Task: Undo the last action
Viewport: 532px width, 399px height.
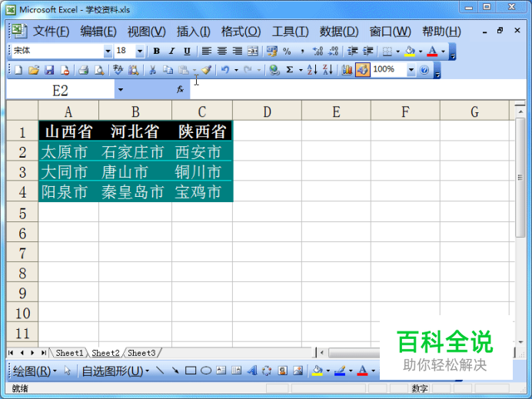Action: [225, 70]
